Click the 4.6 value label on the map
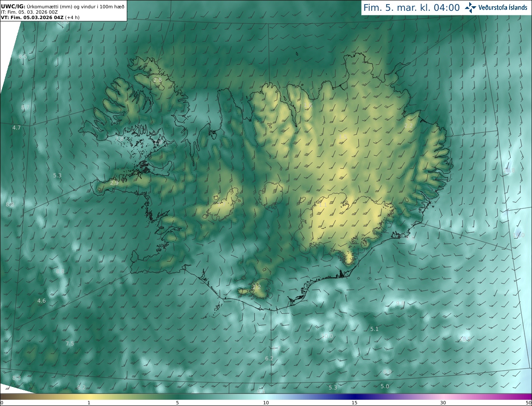Image resolution: width=532 pixels, height=406 pixels. [x=42, y=301]
